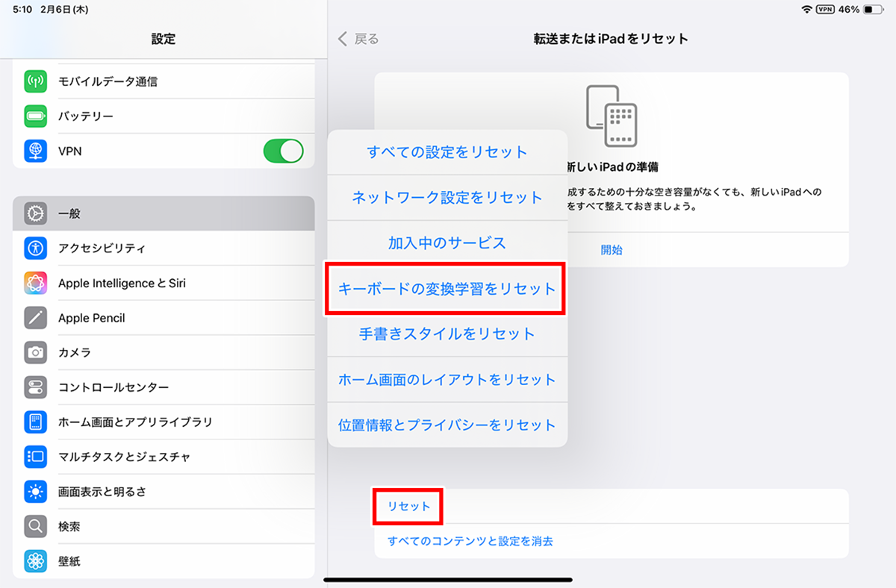Open 壁紙 settings row
The image size is (896, 588).
[x=164, y=561]
